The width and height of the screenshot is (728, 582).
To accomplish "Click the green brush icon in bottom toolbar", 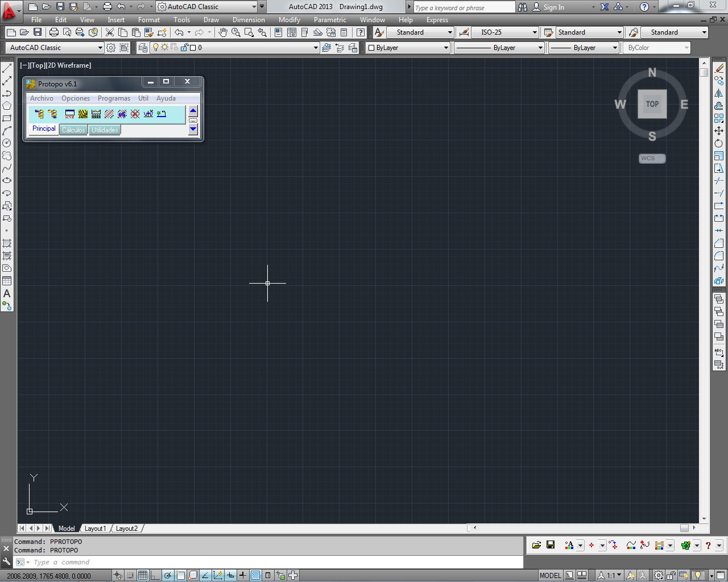I will [x=685, y=545].
